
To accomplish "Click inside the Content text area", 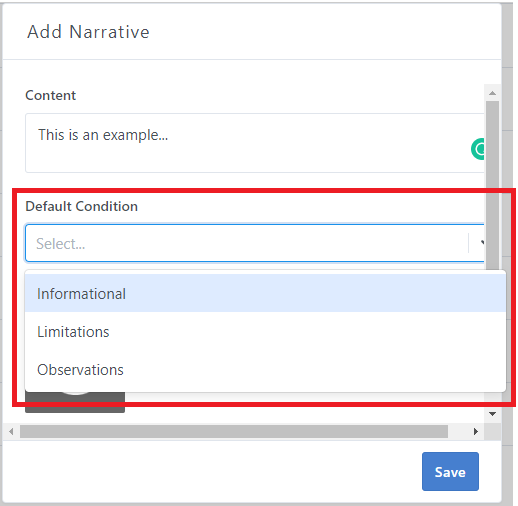I will click(x=255, y=143).
